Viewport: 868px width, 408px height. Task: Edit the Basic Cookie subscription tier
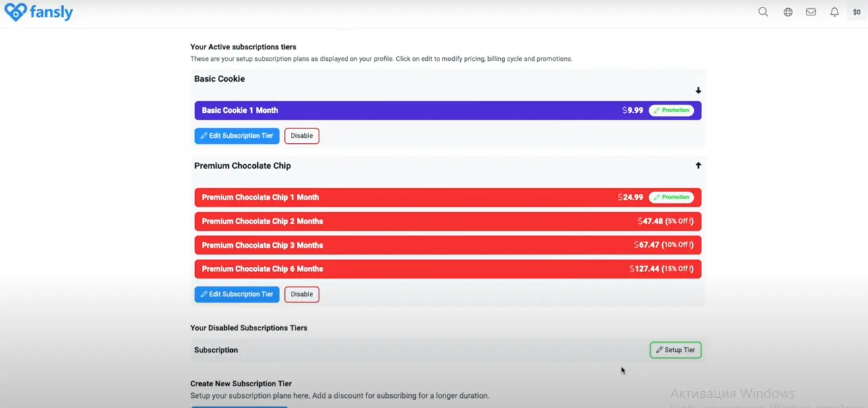point(237,136)
